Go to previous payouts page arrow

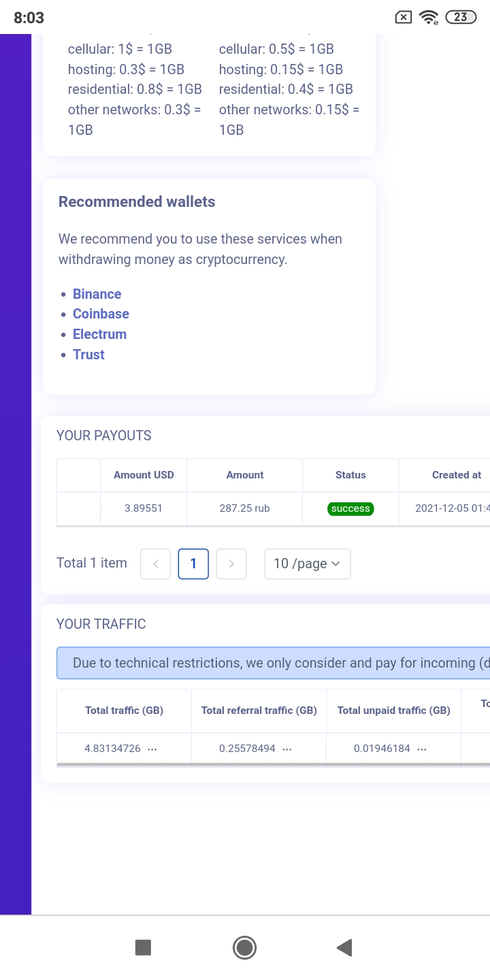tap(155, 563)
